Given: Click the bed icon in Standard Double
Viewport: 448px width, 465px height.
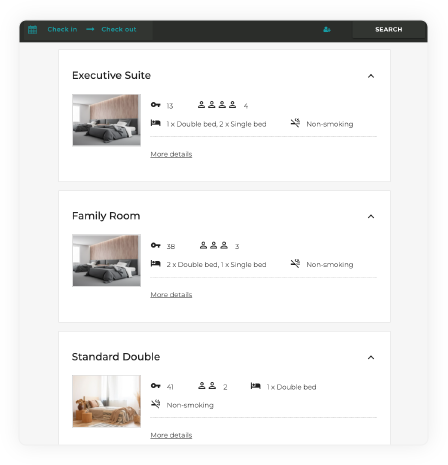Looking at the screenshot, I should (256, 386).
